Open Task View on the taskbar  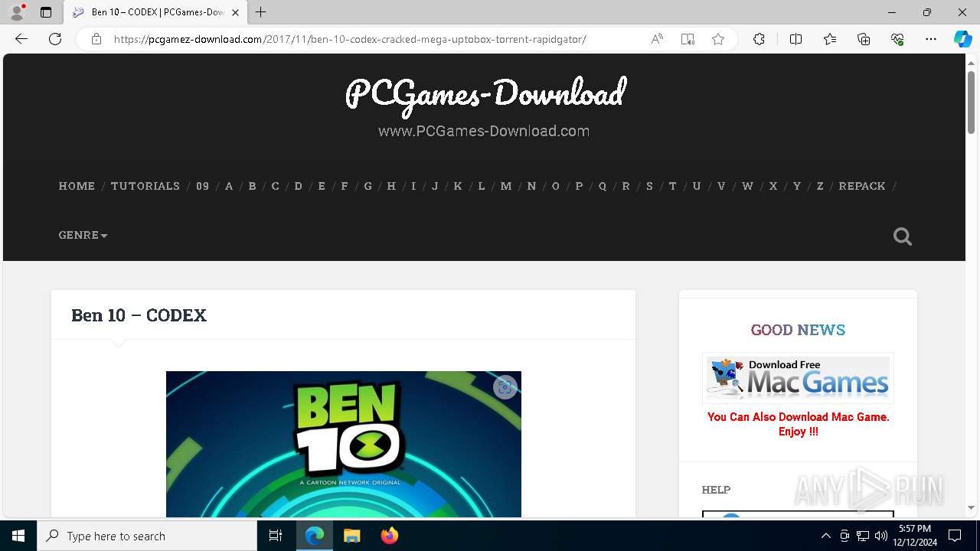pyautogui.click(x=276, y=536)
